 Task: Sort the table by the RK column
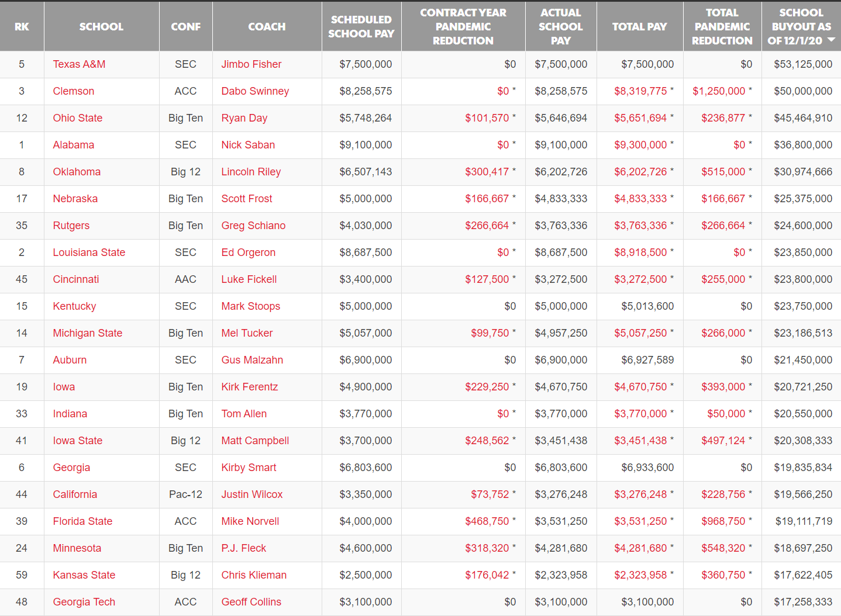pos(22,26)
